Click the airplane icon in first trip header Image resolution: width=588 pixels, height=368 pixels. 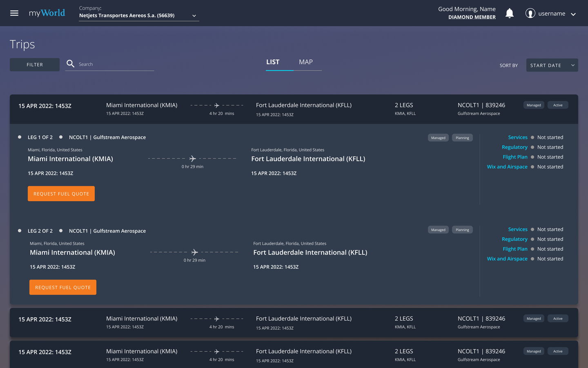(x=217, y=105)
